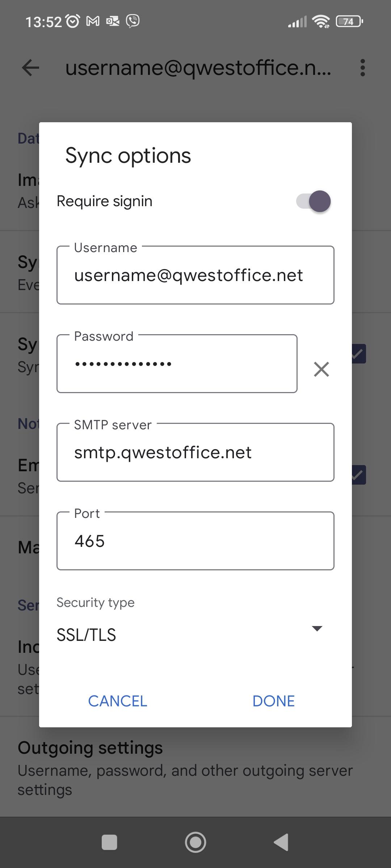Focus the SMTP server field
This screenshot has width=391, height=868.
(195, 452)
